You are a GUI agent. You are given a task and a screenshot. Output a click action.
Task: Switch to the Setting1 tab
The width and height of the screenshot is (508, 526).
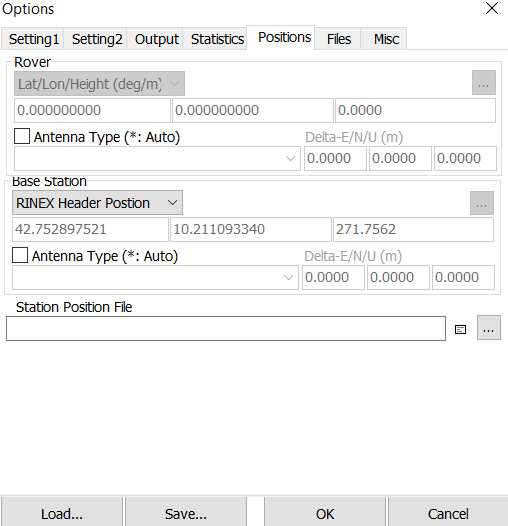point(33,39)
